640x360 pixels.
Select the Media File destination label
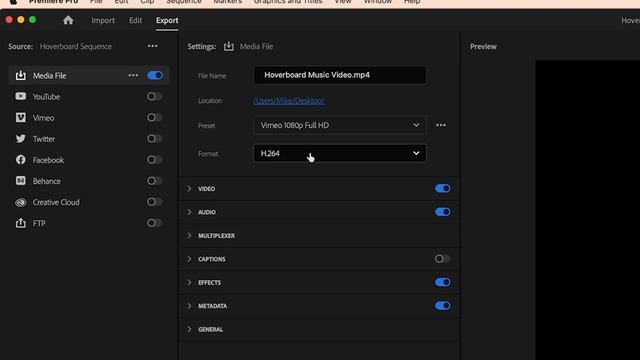point(49,76)
